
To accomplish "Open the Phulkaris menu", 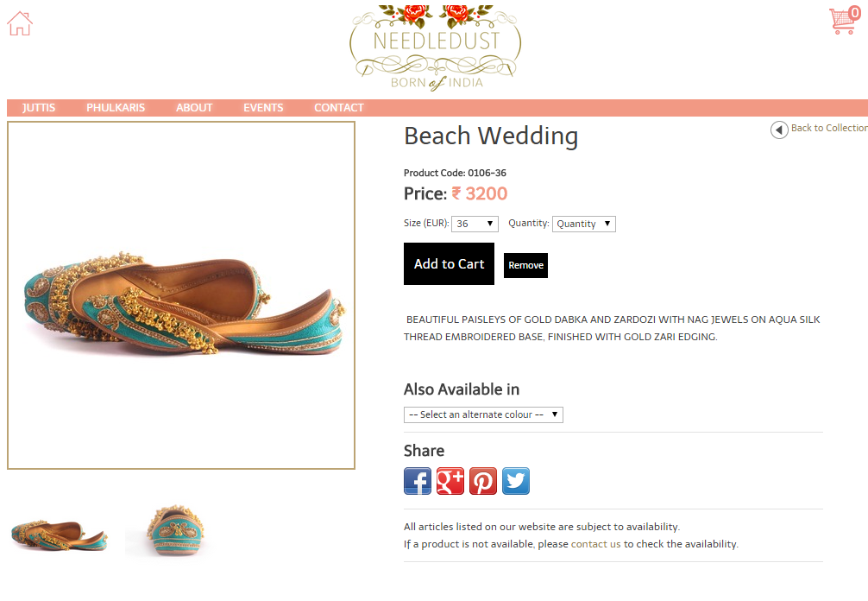I will click(x=116, y=107).
